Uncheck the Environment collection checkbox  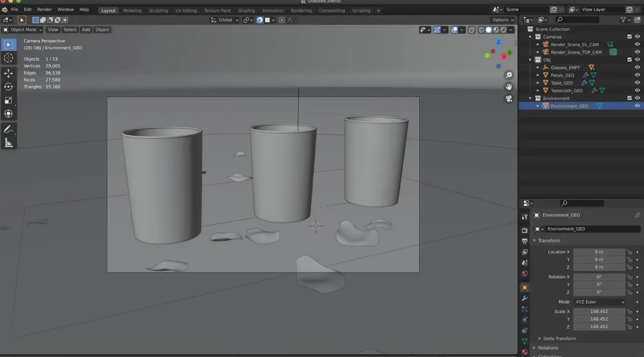click(x=630, y=98)
